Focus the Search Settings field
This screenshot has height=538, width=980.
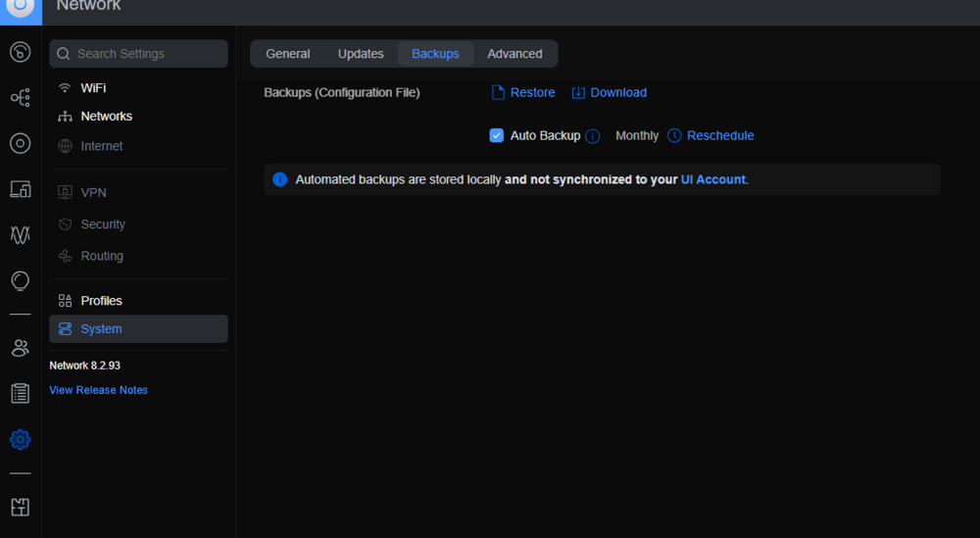[139, 54]
